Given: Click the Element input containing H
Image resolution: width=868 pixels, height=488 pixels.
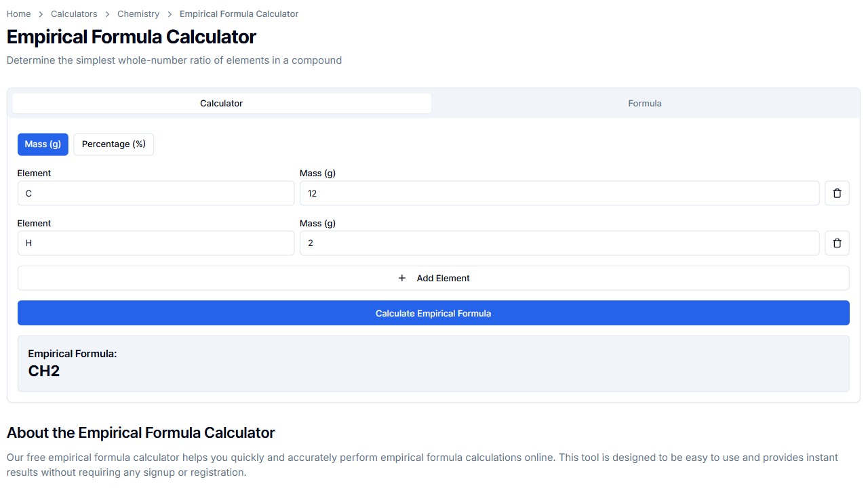Looking at the screenshot, I should coord(156,243).
